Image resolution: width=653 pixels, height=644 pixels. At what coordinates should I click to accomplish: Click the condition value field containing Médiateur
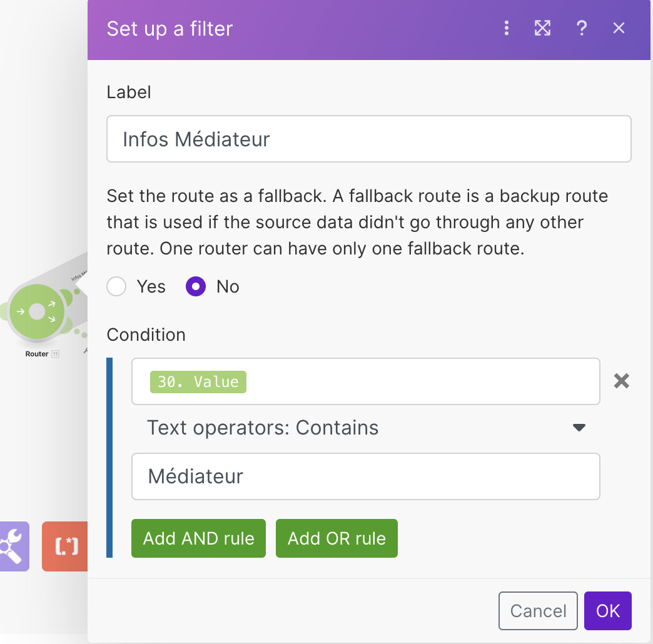click(365, 476)
